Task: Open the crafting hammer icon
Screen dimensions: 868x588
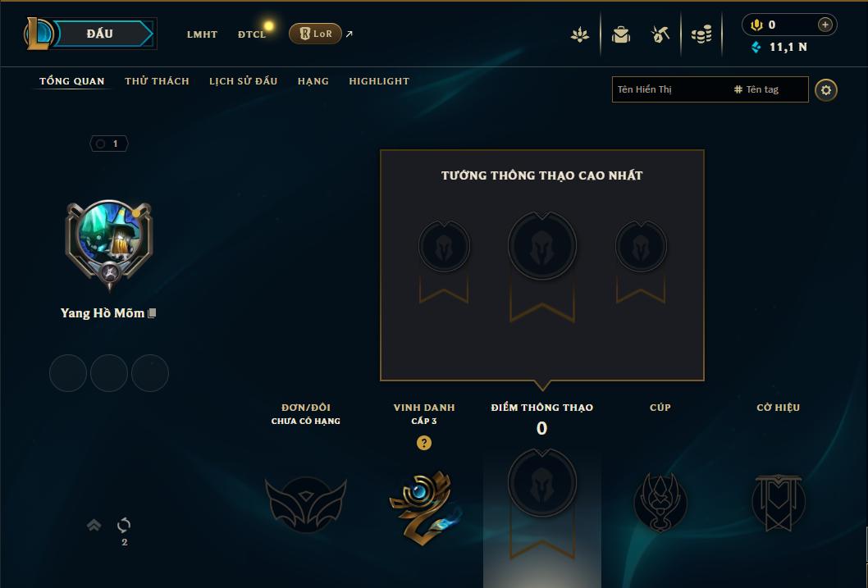Action: point(660,34)
